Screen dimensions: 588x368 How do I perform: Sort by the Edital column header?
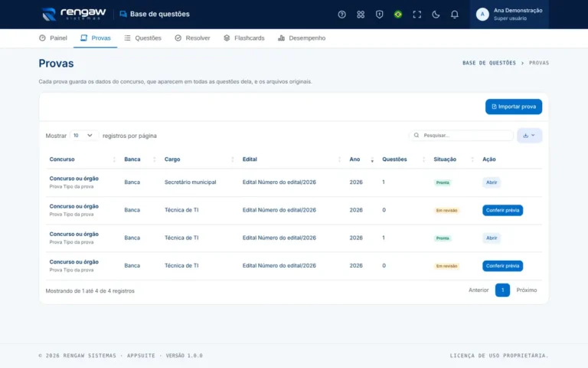click(x=292, y=159)
